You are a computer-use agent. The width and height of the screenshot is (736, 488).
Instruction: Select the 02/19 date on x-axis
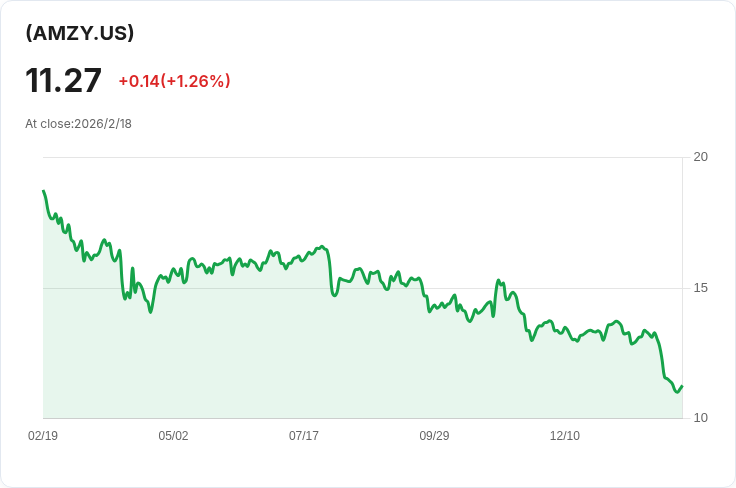pyautogui.click(x=43, y=436)
